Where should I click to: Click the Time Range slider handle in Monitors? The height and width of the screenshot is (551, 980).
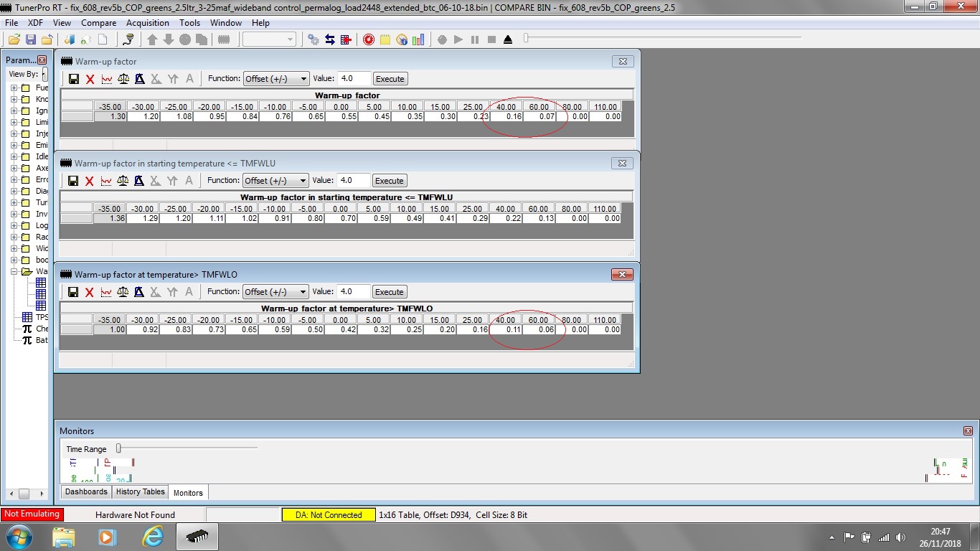[x=118, y=448]
